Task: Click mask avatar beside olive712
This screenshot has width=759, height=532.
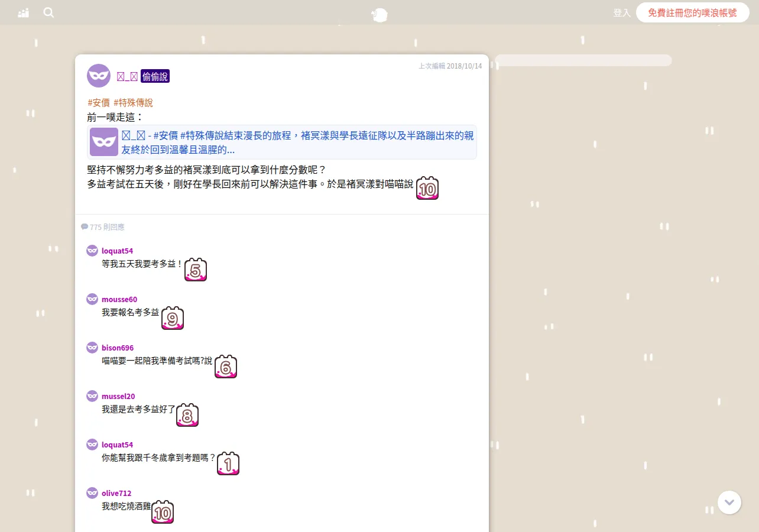Action: [x=92, y=493]
